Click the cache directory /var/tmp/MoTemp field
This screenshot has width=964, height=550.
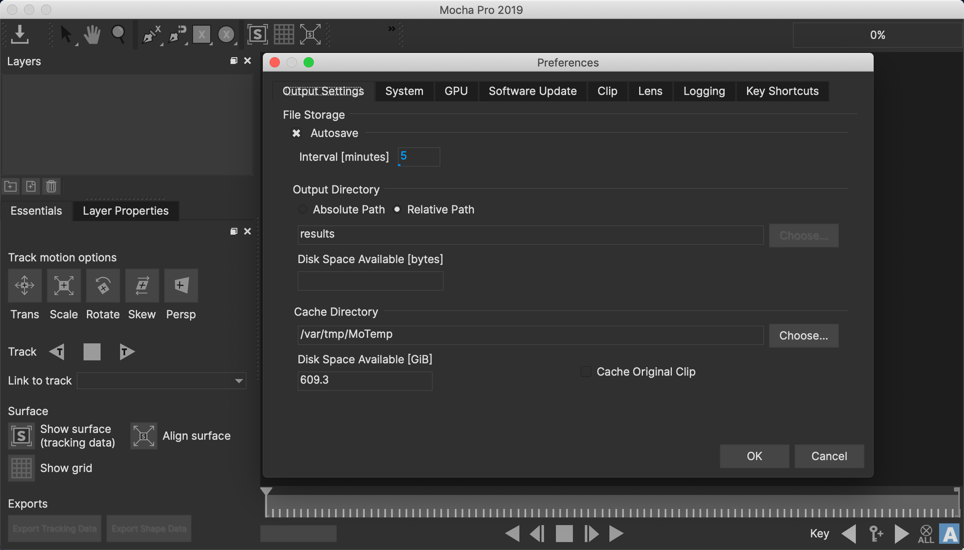(531, 335)
